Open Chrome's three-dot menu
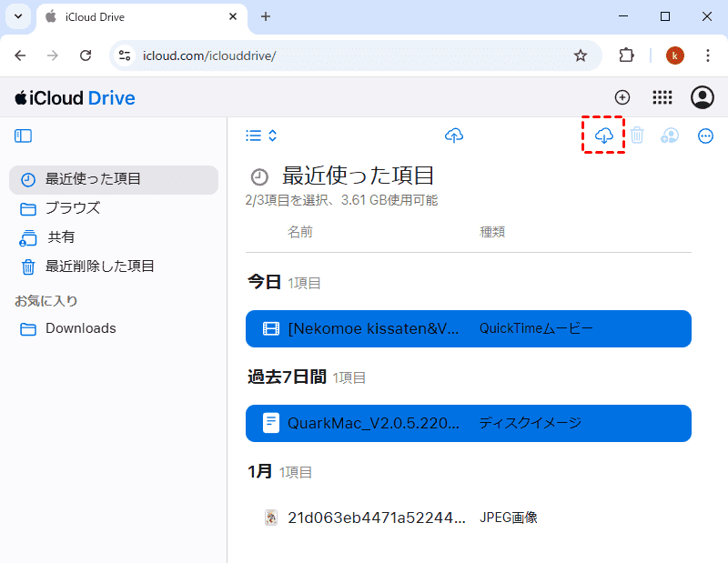The image size is (728, 563). pyautogui.click(x=707, y=55)
